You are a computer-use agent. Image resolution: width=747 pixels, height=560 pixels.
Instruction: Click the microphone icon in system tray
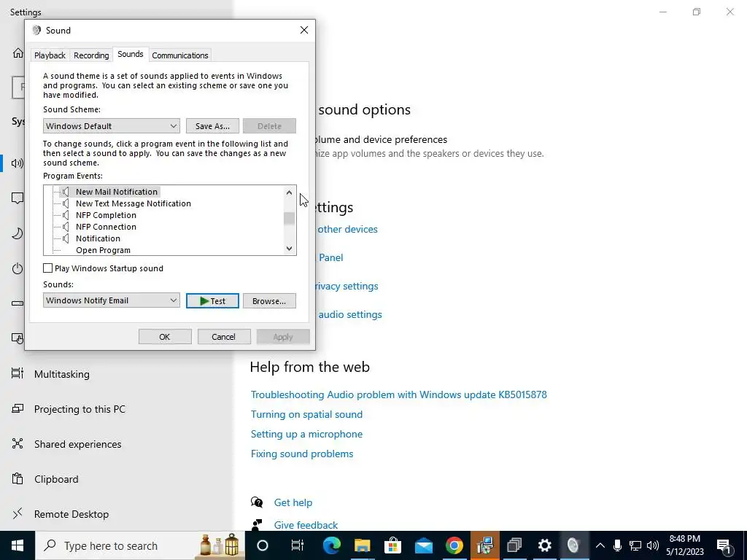click(x=617, y=545)
